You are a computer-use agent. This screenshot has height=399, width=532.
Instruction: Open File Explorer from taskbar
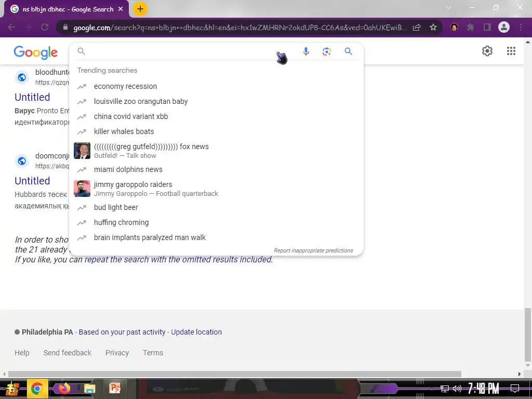[x=89, y=389]
